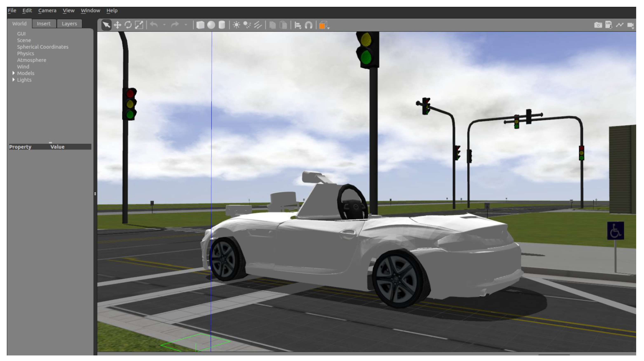Toggle the snap magnet tool
Viewport: 644px width, 361px height.
309,25
